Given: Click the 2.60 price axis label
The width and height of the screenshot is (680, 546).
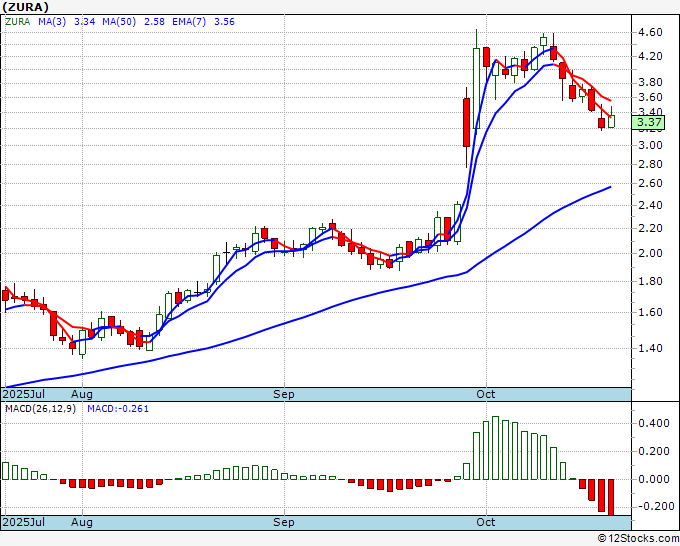Looking at the screenshot, I should (650, 183).
